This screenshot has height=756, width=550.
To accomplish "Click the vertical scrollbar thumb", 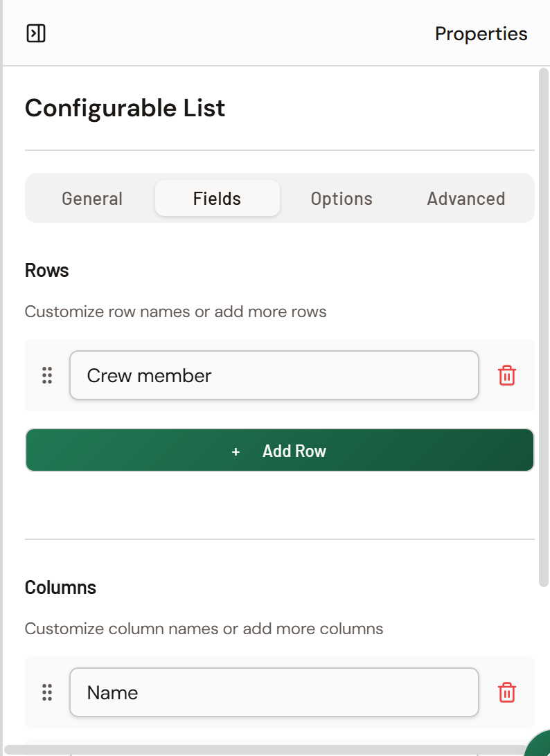I will (x=544, y=327).
